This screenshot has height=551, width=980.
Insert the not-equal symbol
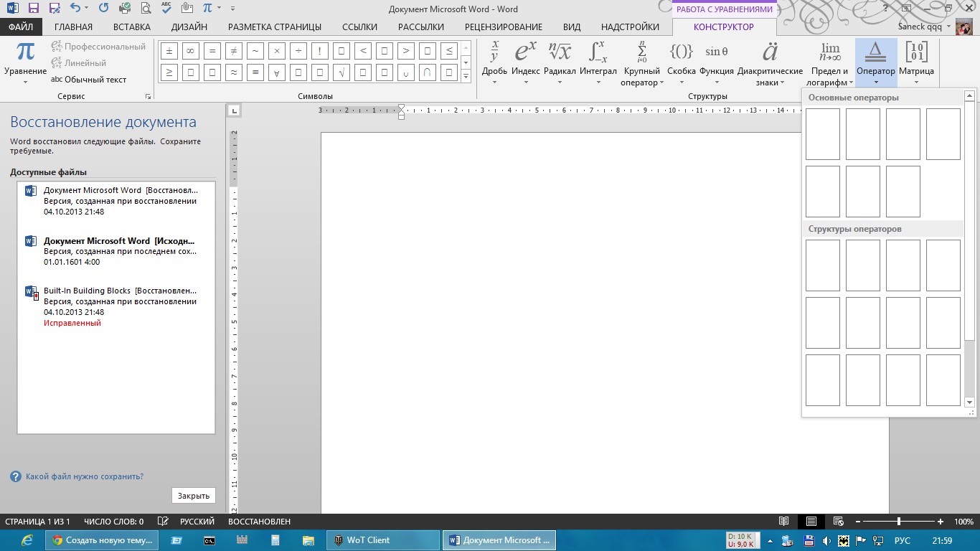point(233,51)
